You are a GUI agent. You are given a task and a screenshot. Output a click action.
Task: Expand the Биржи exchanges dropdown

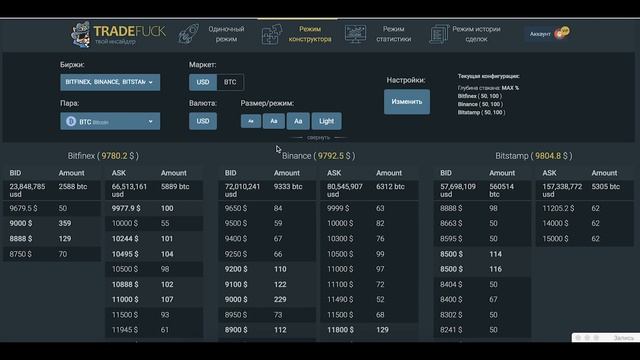(110, 82)
